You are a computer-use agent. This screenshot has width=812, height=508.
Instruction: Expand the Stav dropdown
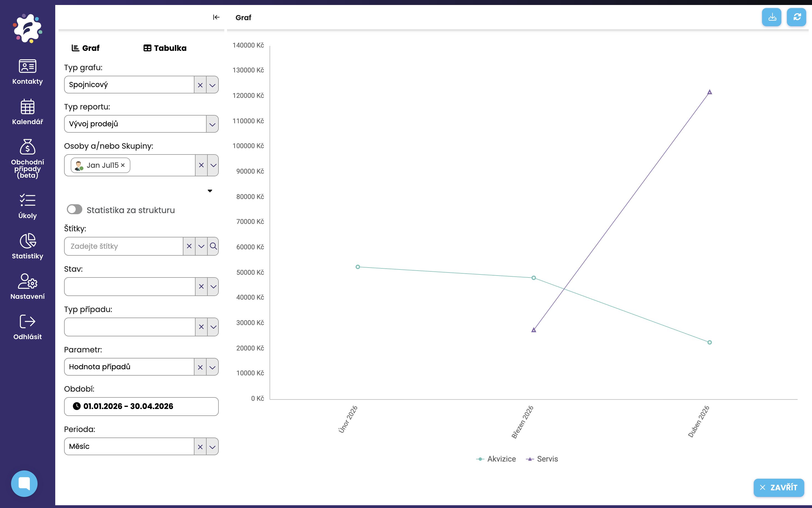click(213, 287)
